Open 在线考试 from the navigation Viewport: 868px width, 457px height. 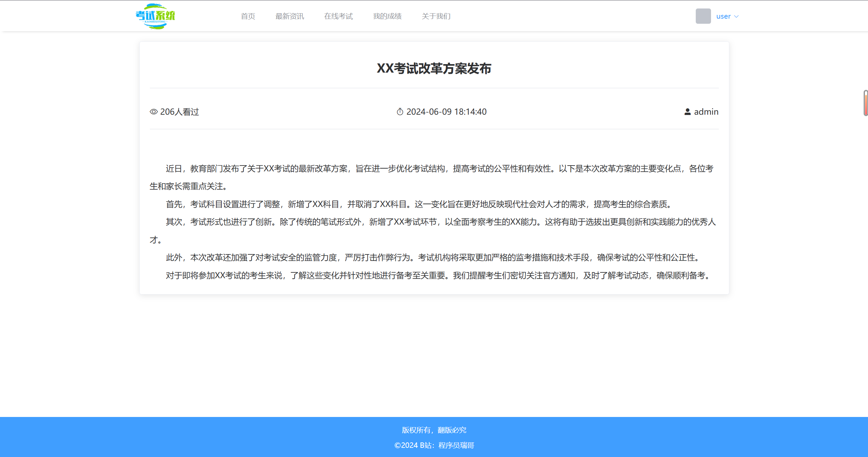(338, 16)
